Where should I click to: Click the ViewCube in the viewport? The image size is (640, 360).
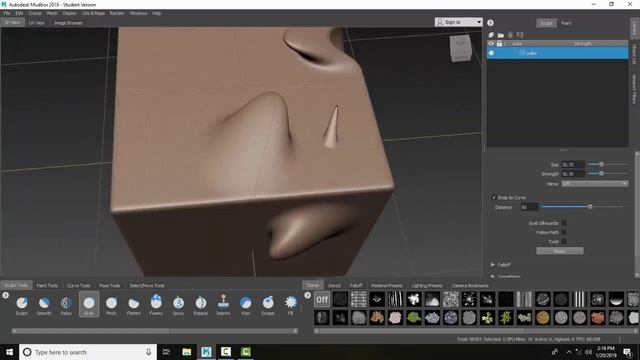(x=461, y=48)
